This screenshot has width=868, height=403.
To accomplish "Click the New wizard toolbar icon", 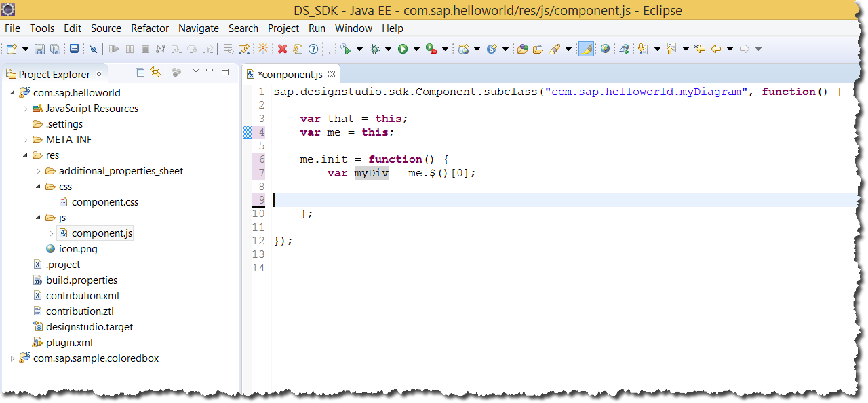I will (12, 49).
